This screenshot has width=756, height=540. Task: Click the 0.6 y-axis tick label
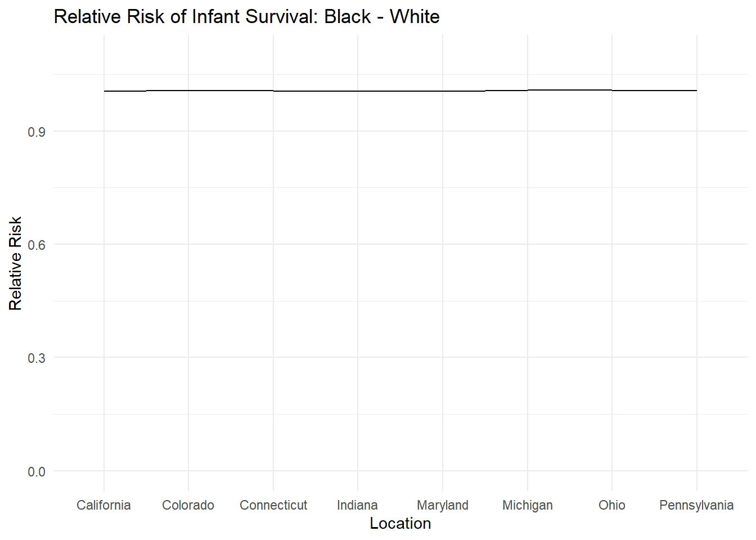37,245
